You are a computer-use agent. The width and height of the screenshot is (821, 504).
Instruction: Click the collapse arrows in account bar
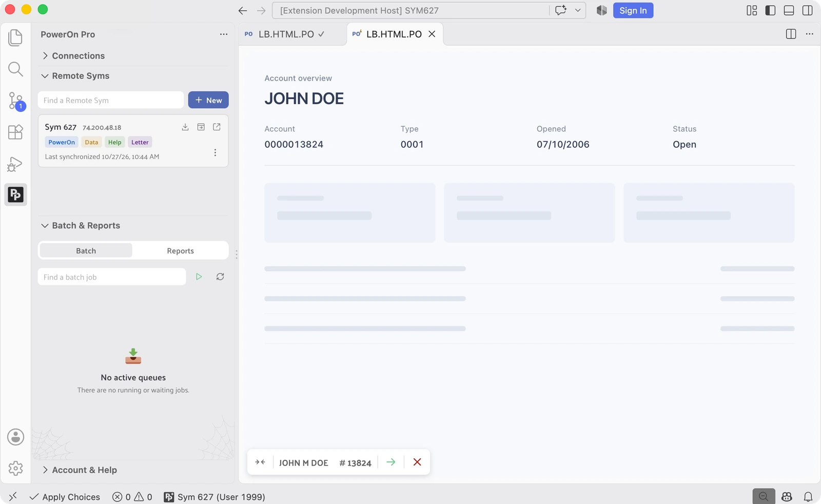pyautogui.click(x=260, y=462)
